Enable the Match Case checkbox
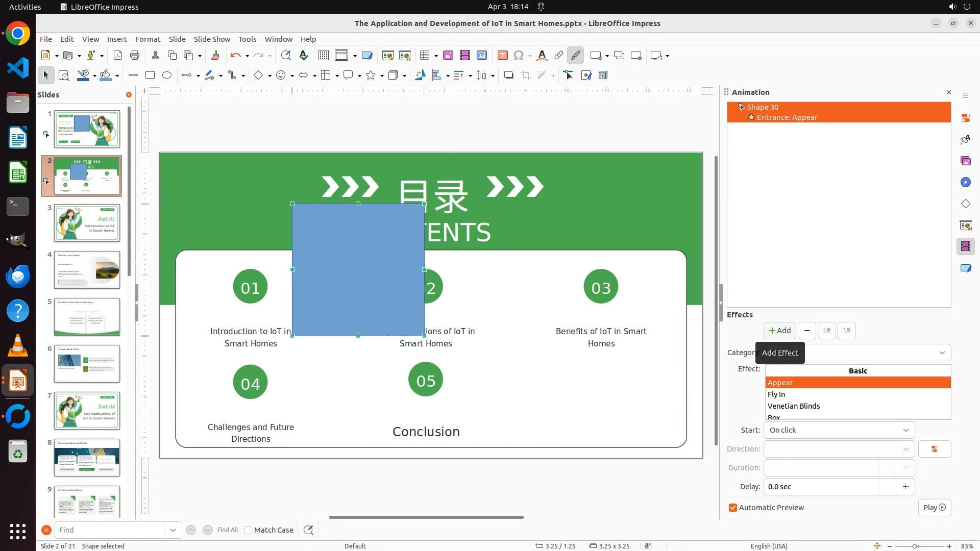980x551 pixels. tap(248, 530)
